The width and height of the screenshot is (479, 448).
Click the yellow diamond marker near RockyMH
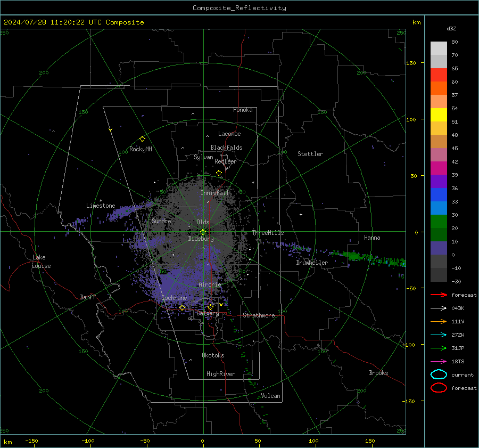coord(142,139)
